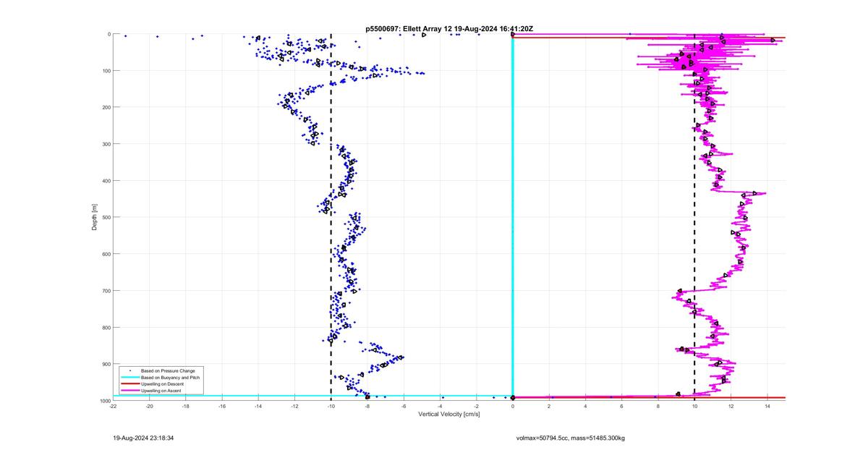Click the cyan line sample in the legend
Screen dimensions: 868x450
129,378
